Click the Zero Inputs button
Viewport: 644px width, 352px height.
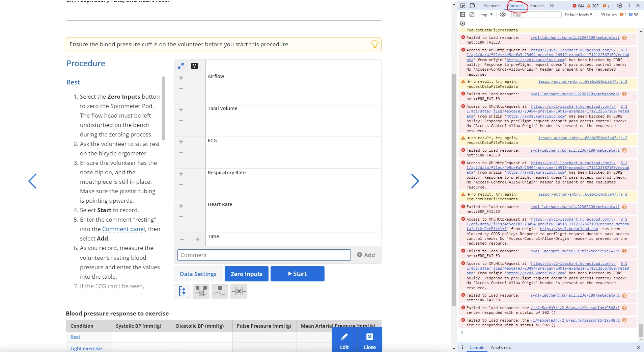(x=246, y=274)
